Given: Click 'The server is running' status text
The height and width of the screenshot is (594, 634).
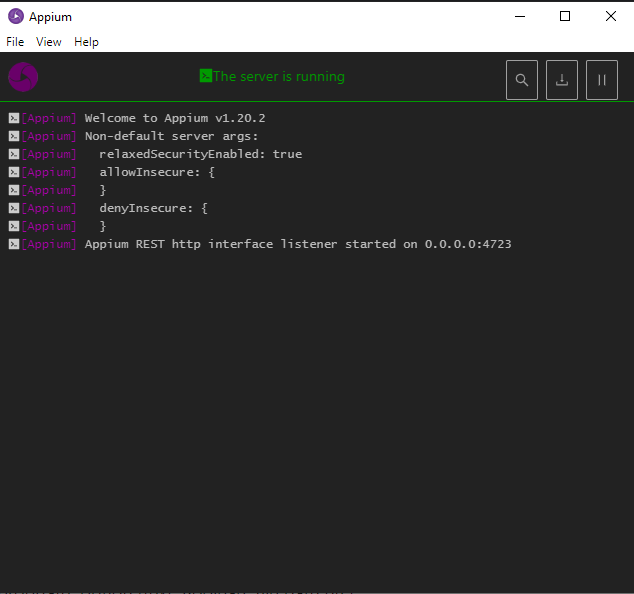Looking at the screenshot, I should tap(279, 76).
